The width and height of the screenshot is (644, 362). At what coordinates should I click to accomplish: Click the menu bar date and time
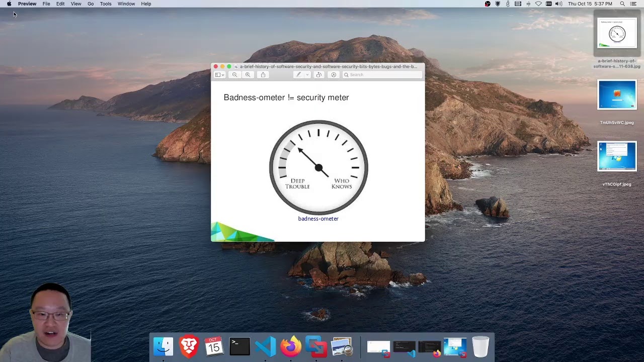[x=590, y=4]
